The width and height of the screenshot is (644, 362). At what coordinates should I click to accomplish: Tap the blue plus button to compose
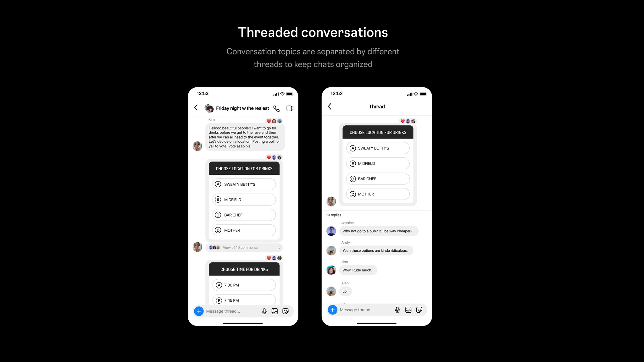coord(199,311)
